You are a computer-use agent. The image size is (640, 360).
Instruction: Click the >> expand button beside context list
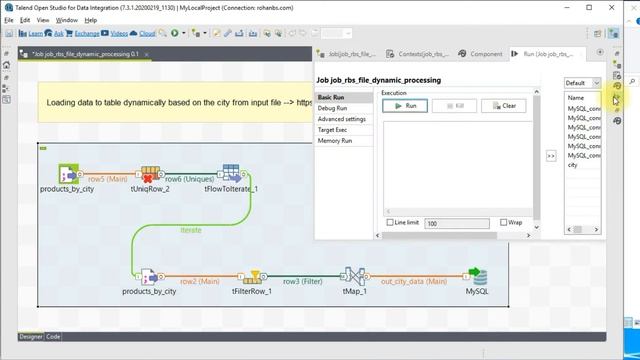click(551, 156)
